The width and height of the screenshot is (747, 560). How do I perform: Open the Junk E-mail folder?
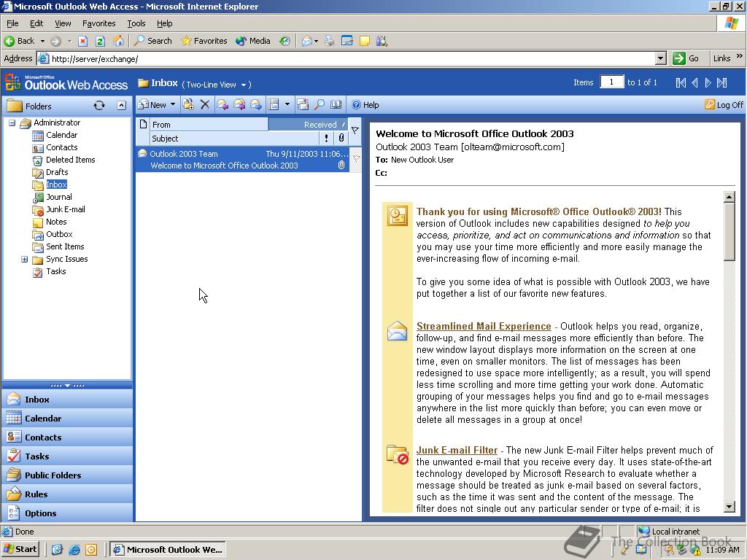(x=65, y=209)
